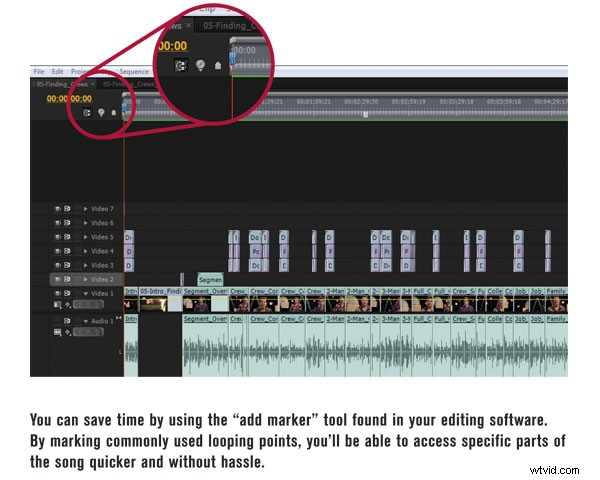Image resolution: width=600 pixels, height=480 pixels.
Task: Open the partly hidden Project menu
Action: coord(78,72)
